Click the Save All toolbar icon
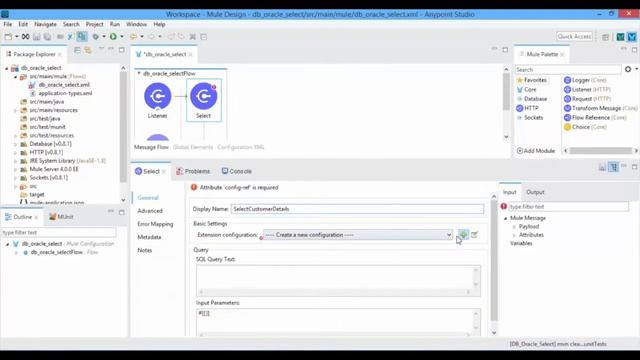Image resolution: width=640 pixels, height=360 pixels. [47, 37]
